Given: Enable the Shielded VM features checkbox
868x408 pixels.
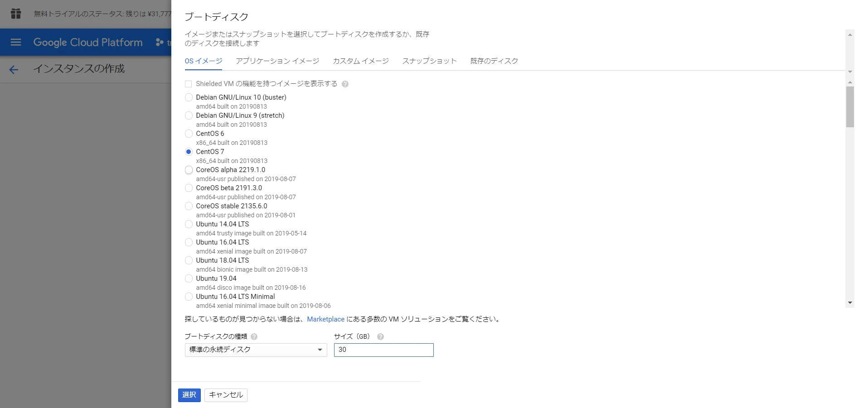Looking at the screenshot, I should 189,84.
